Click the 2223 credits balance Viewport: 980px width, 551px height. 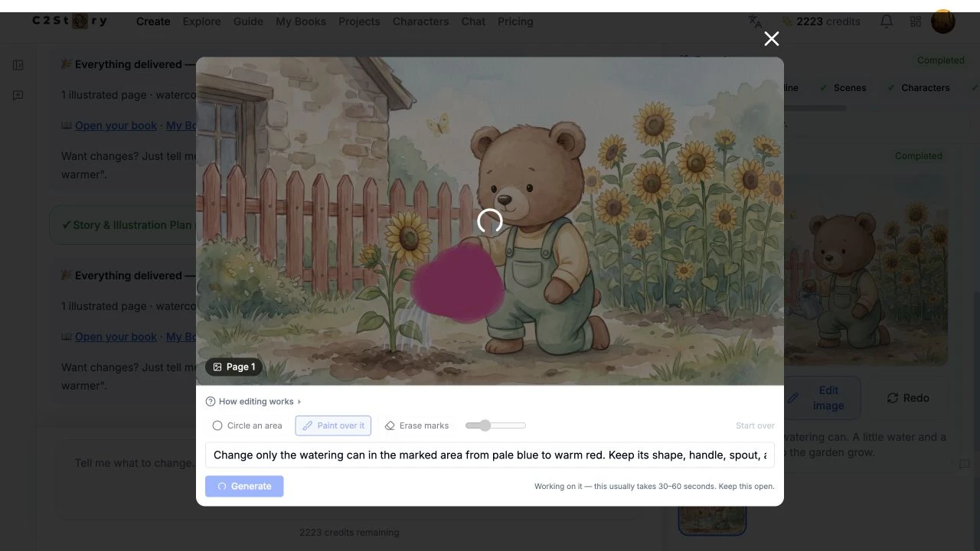821,21
